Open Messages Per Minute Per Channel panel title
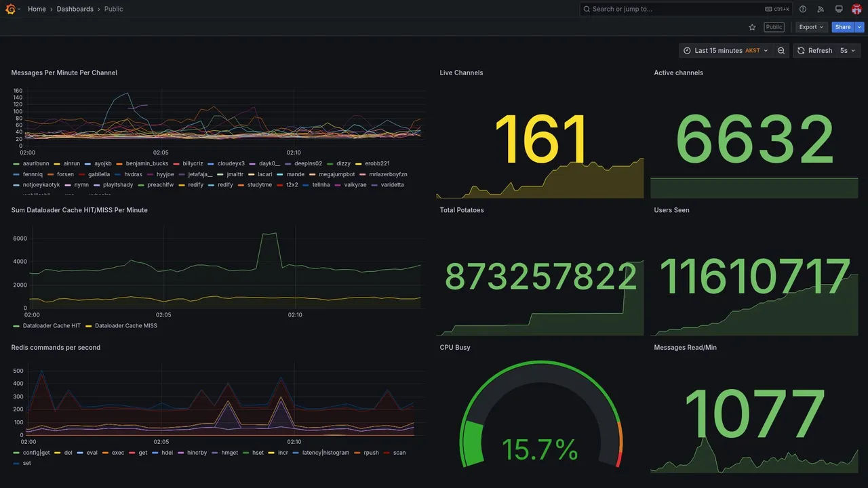This screenshot has height=488, width=868. [x=64, y=73]
